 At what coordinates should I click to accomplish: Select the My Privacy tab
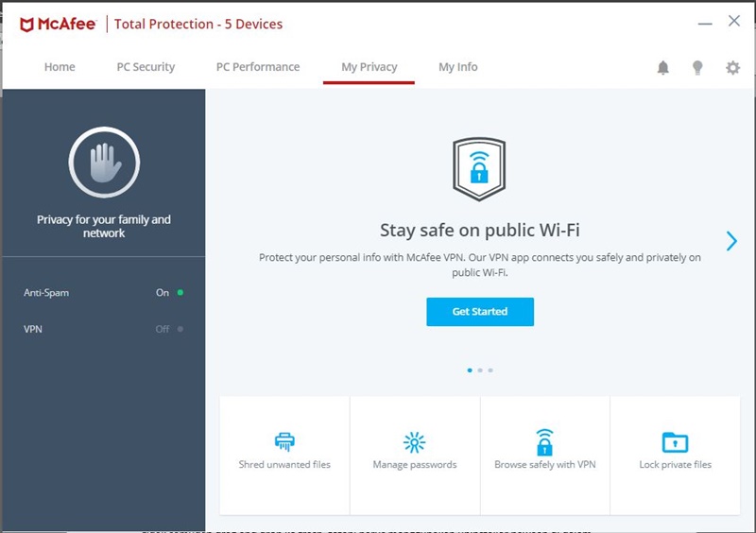369,67
